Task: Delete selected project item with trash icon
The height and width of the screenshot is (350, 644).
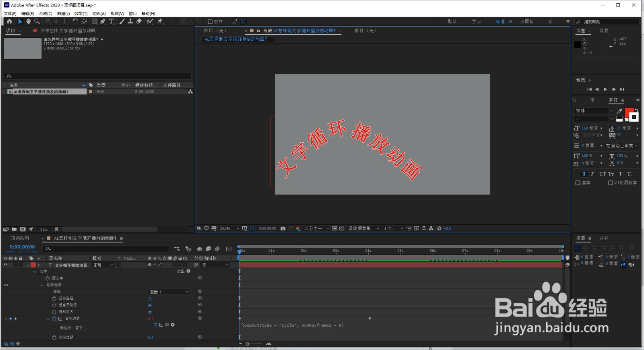Action: [x=57, y=229]
